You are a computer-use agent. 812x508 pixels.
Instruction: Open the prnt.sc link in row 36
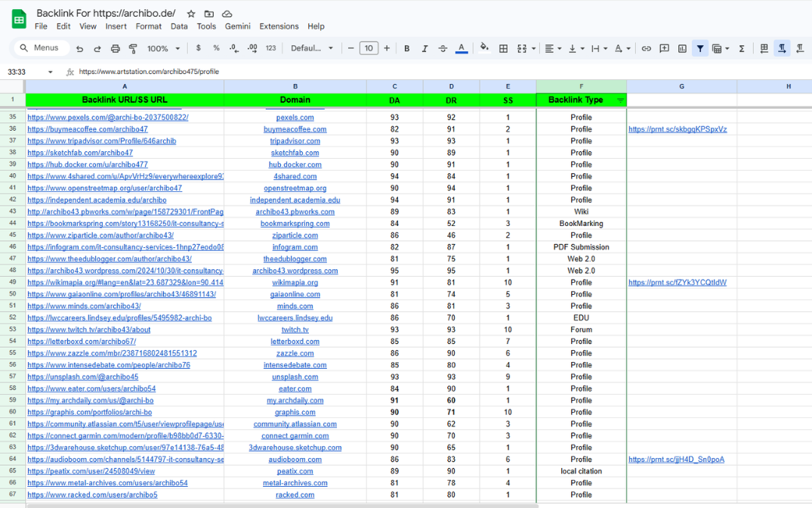click(677, 129)
